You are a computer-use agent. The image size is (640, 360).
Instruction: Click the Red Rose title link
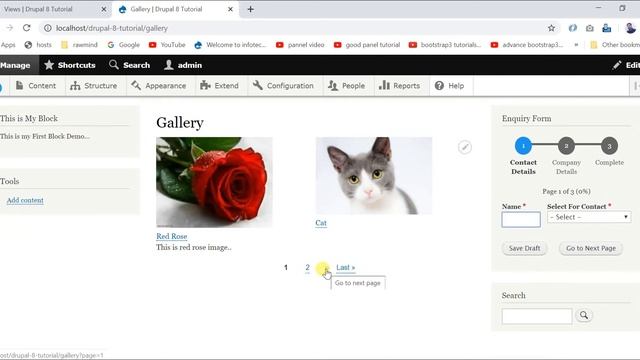click(171, 236)
